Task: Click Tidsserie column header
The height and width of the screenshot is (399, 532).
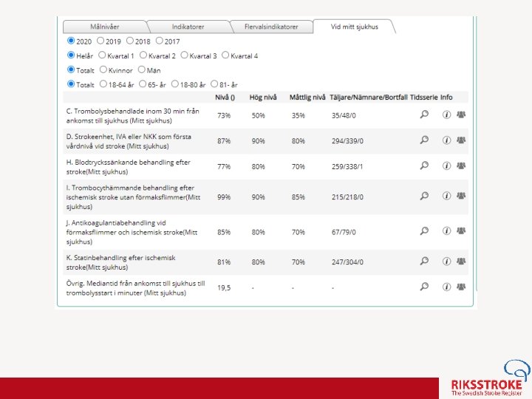Action: (424, 98)
